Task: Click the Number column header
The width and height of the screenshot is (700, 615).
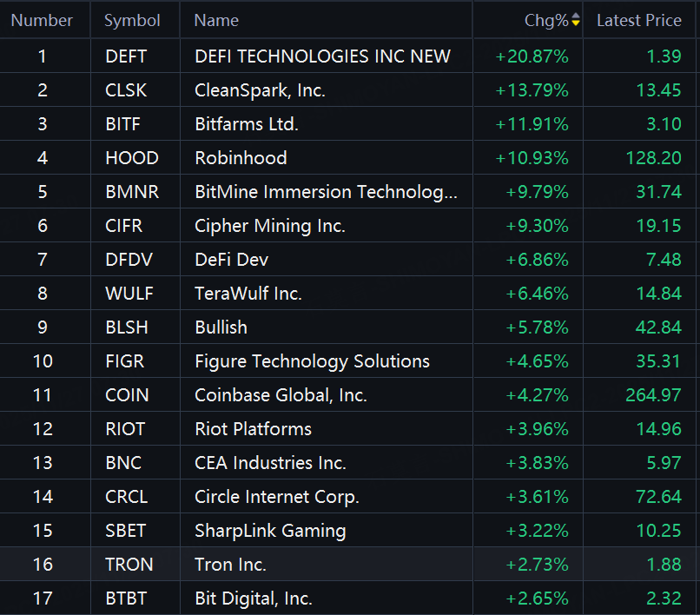Action: click(x=42, y=21)
